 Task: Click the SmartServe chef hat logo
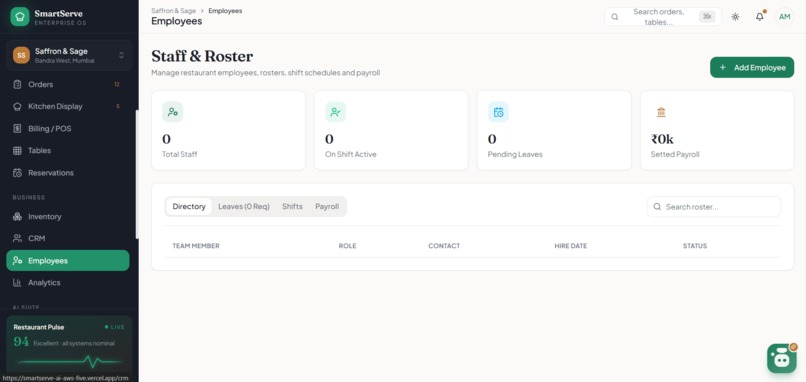click(x=20, y=16)
